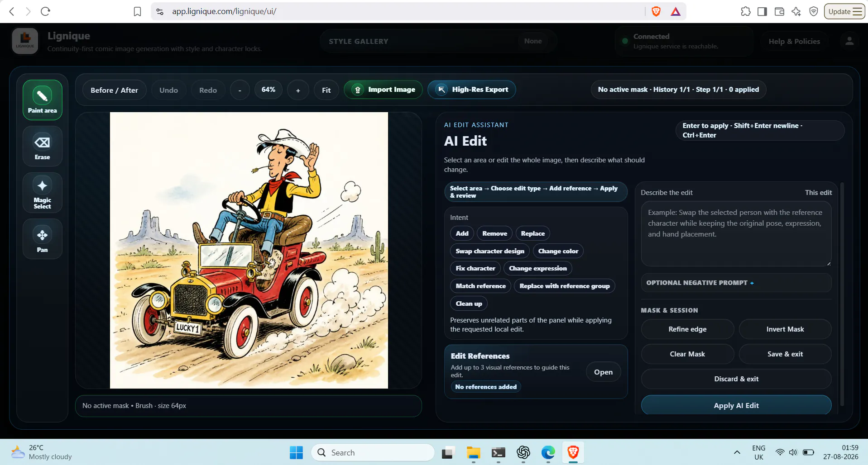Screen dimensions: 868x465
Task: Open Windows Start menu
Action: pyautogui.click(x=296, y=452)
